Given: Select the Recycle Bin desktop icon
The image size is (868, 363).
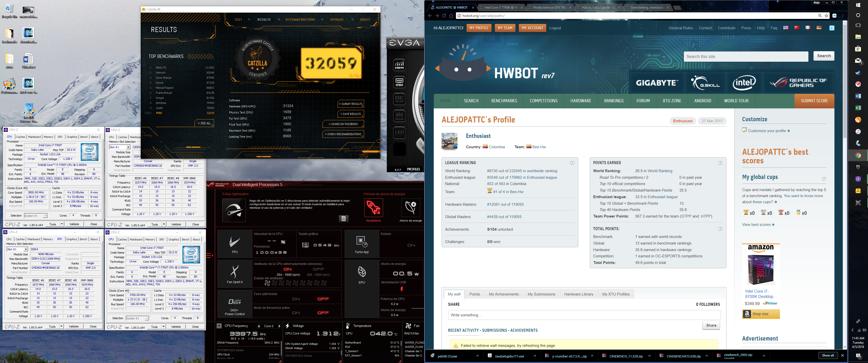Looking at the screenshot, I should 10,11.
